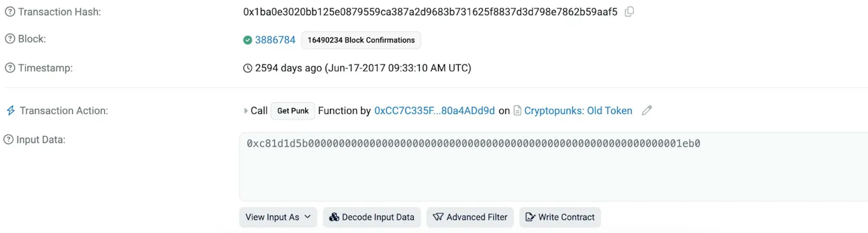Click inside the Input Data text box
This screenshot has width=868, height=233.
(x=554, y=167)
